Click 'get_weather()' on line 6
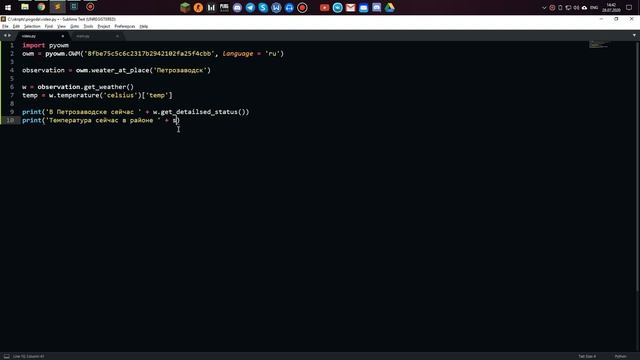Viewport: 640px width, 360px height. [109, 87]
